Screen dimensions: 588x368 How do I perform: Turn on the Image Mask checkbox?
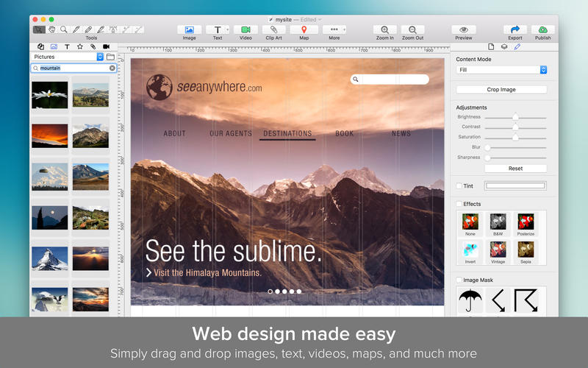pos(459,280)
